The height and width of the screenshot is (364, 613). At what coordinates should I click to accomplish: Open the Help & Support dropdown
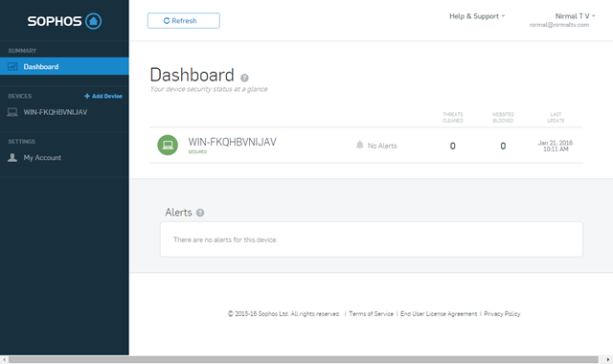(477, 16)
